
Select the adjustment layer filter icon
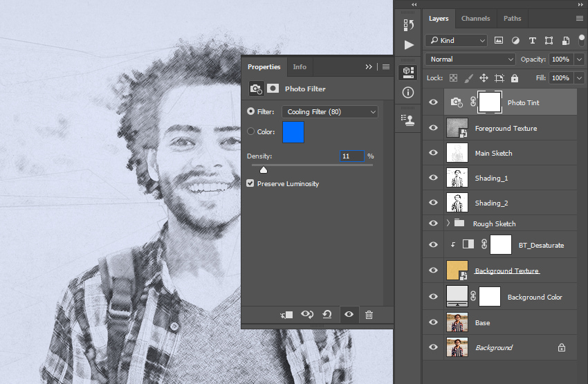pyautogui.click(x=515, y=41)
